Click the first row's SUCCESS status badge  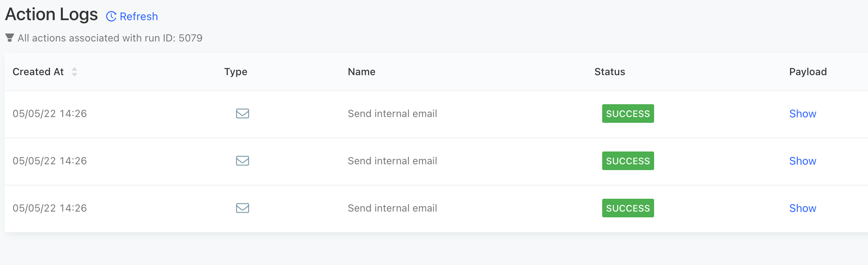[x=628, y=114]
